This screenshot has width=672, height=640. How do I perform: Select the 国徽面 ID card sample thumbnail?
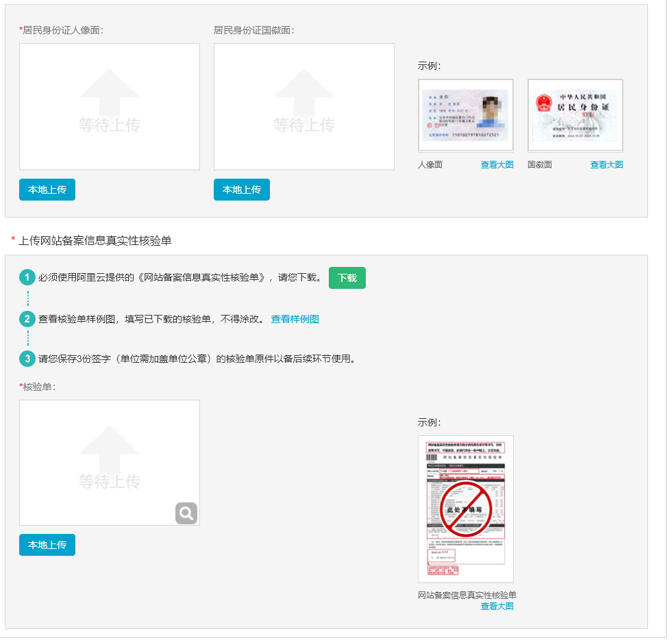pyautogui.click(x=574, y=114)
